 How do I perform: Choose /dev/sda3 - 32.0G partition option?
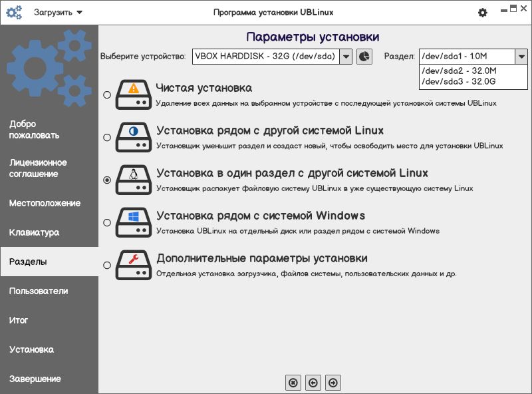point(473,81)
